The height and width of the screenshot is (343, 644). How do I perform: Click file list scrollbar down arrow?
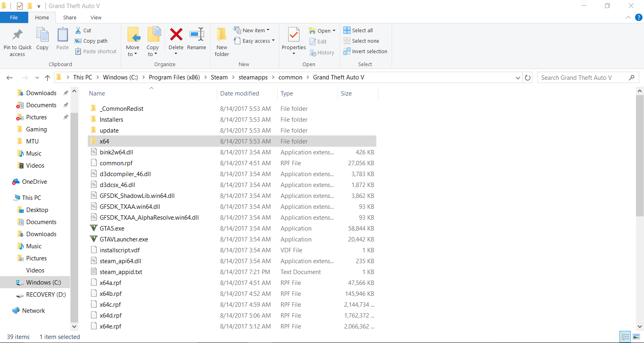[x=640, y=326]
